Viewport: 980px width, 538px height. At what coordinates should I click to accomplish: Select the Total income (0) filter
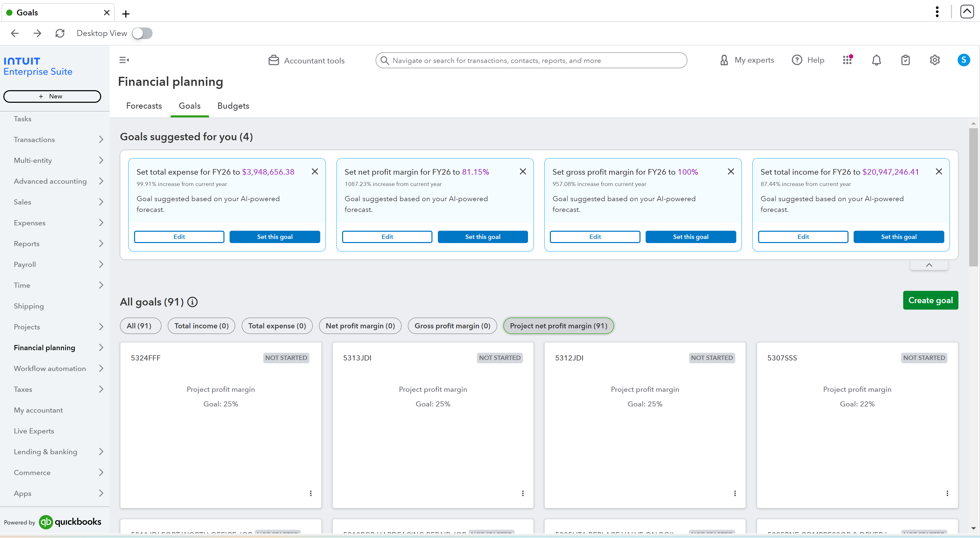click(201, 326)
